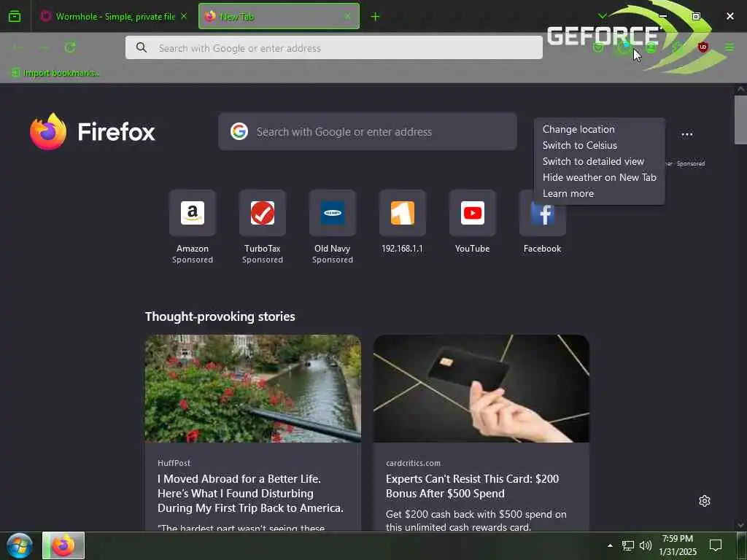
Task: Open the network tray icon
Action: pyautogui.click(x=628, y=545)
